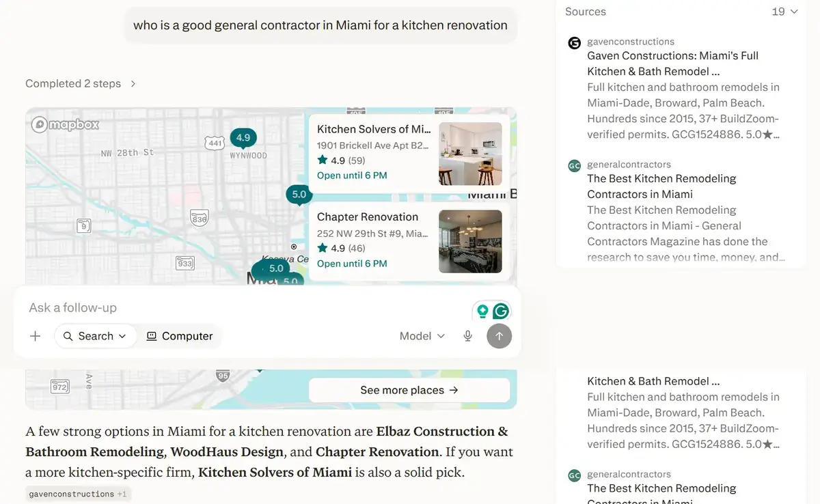Open the Model selector dropdown
This screenshot has width=820, height=504.
pyautogui.click(x=422, y=336)
